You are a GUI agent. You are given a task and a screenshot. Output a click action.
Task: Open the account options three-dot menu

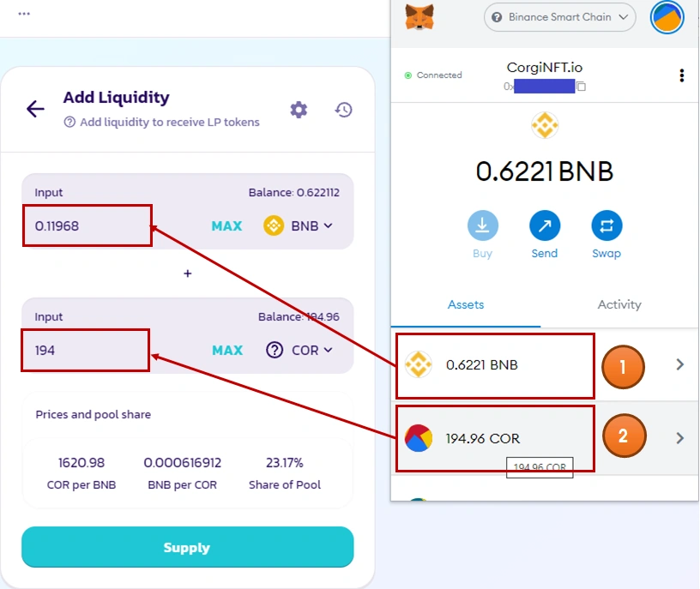coord(682,75)
